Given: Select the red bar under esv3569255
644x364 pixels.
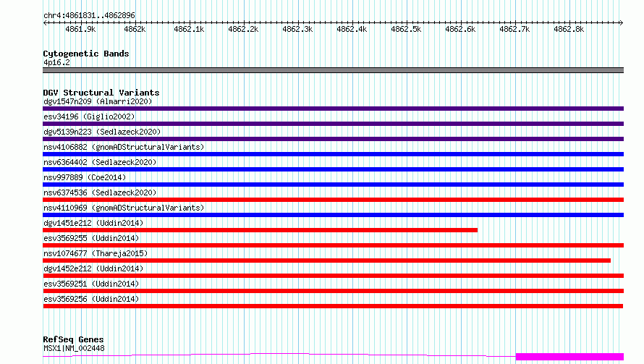Looking at the screenshot, I should [x=333, y=245].
